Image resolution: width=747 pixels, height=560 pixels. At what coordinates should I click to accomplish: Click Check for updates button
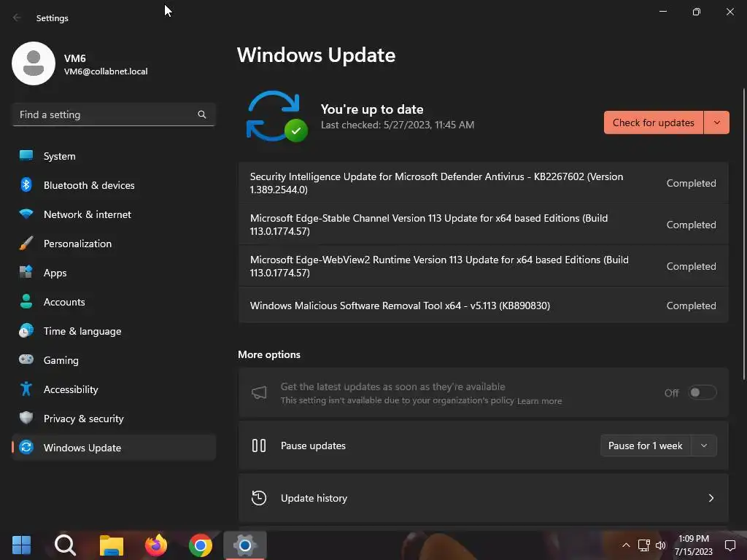point(653,122)
